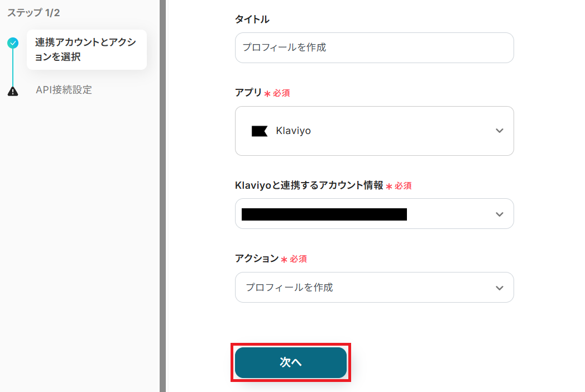Click the chevron arrow in the アクション field
Viewport: 585px width, 392px height.
499,288
